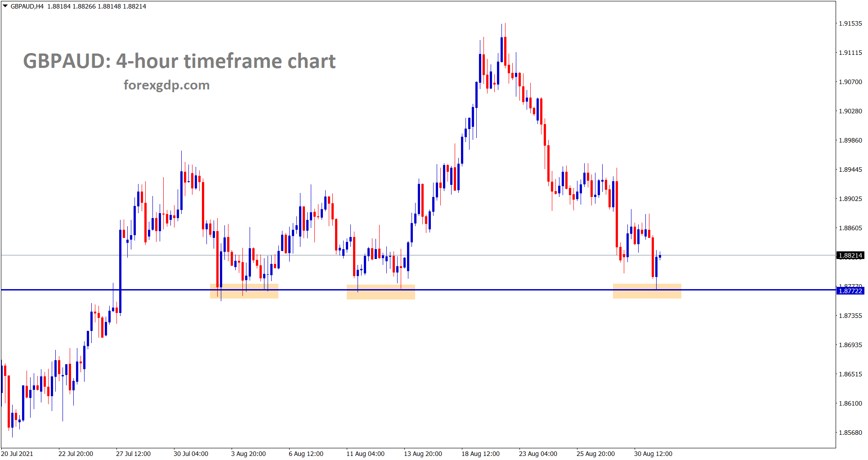Click the 11 Aug 04:00 time label
This screenshot has width=868, height=460.
click(365, 454)
